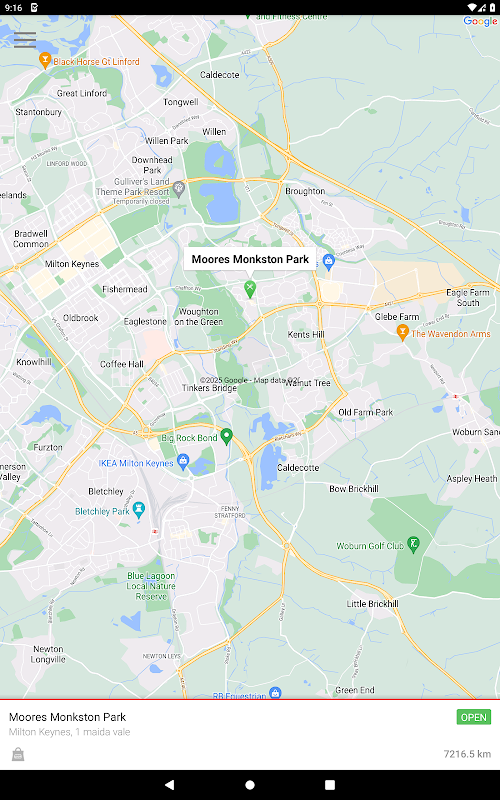Click the blue shopping bag marker near Broughton

[x=329, y=262]
